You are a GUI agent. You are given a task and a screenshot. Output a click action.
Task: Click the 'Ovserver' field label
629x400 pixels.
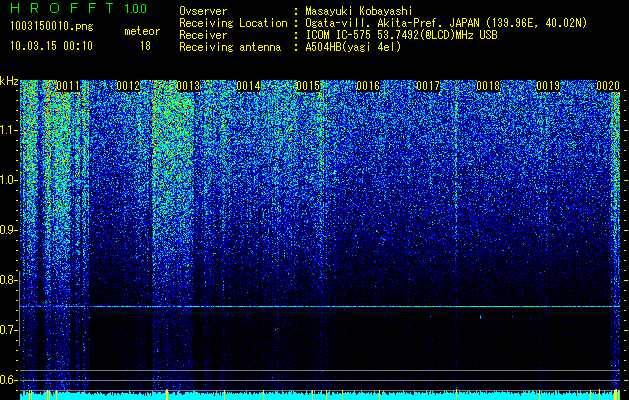click(203, 11)
